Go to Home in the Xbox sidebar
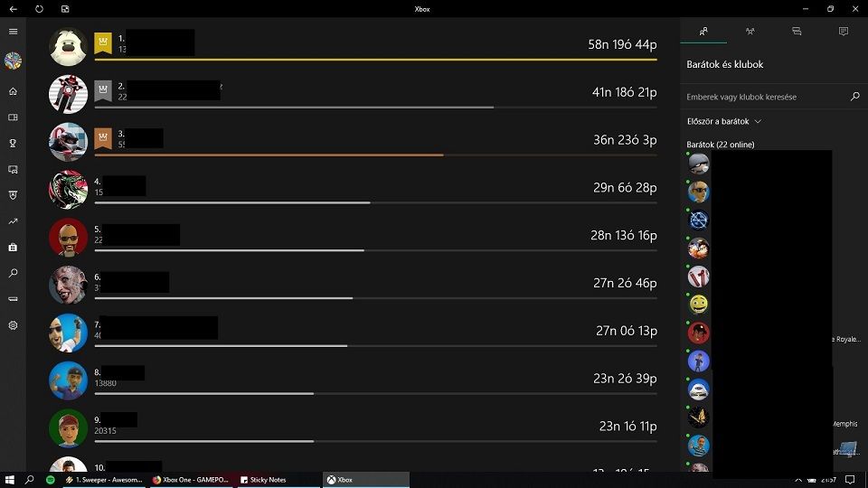The width and height of the screenshot is (868, 488). (13, 91)
